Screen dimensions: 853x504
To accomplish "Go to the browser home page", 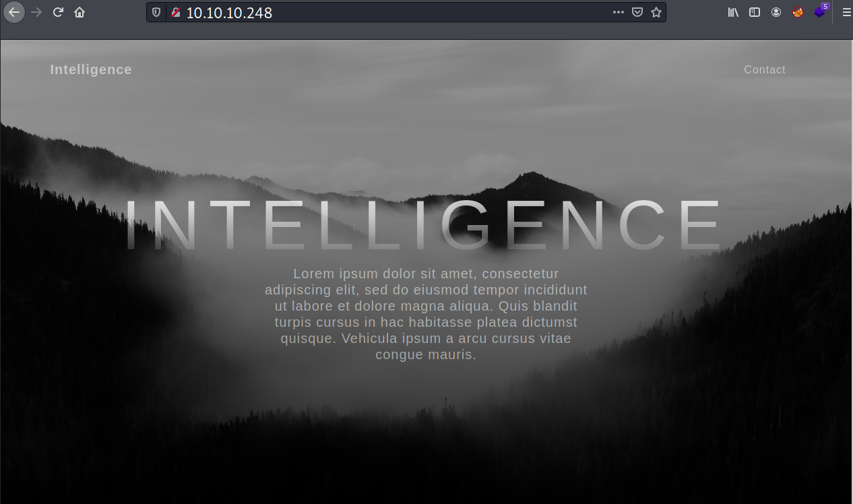I will tap(80, 12).
